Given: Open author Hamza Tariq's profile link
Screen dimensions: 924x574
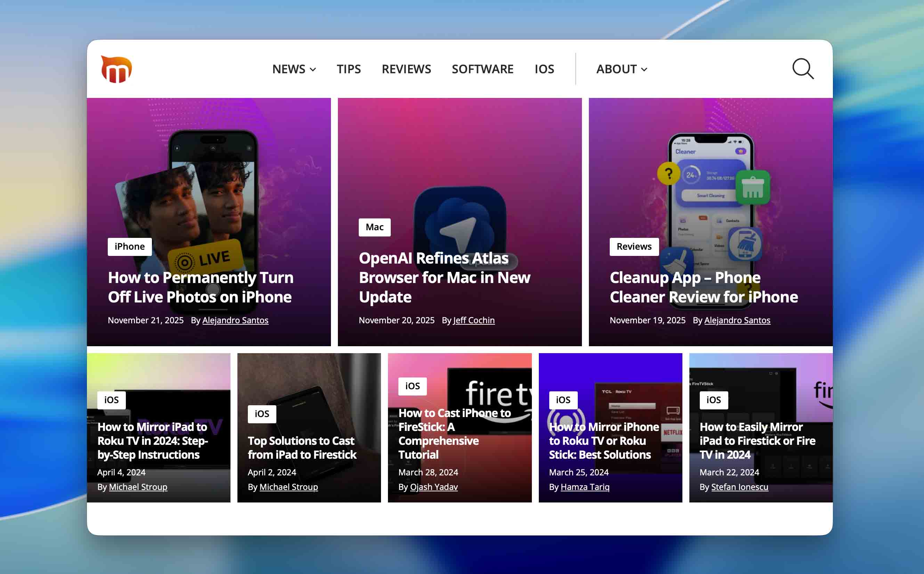Looking at the screenshot, I should click(x=585, y=487).
